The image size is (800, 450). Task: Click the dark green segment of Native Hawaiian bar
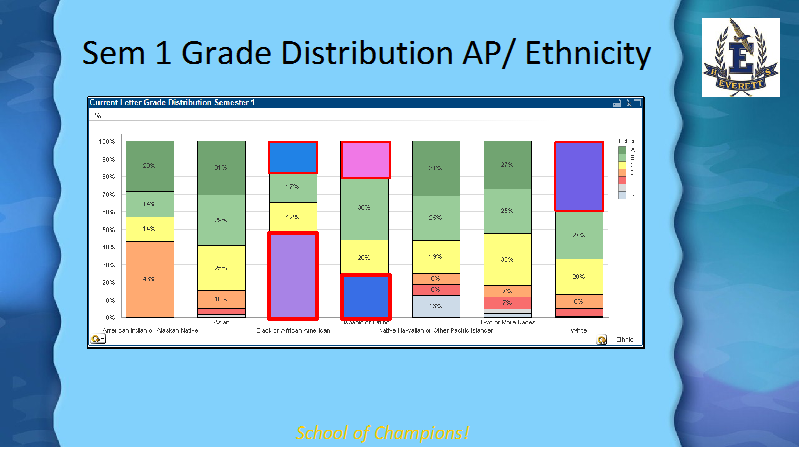436,168
